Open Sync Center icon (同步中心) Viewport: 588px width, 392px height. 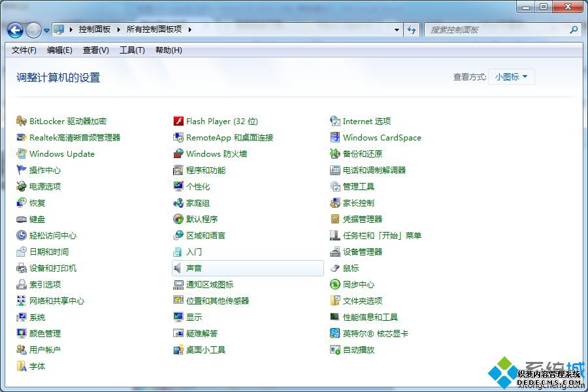(335, 284)
